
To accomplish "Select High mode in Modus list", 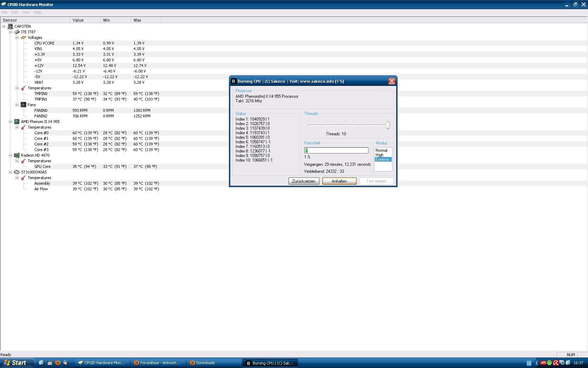I will [383, 155].
